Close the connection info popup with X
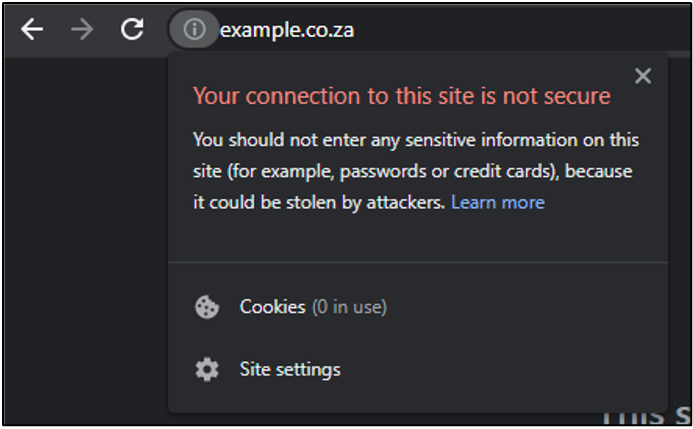693x429 pixels. (x=643, y=76)
